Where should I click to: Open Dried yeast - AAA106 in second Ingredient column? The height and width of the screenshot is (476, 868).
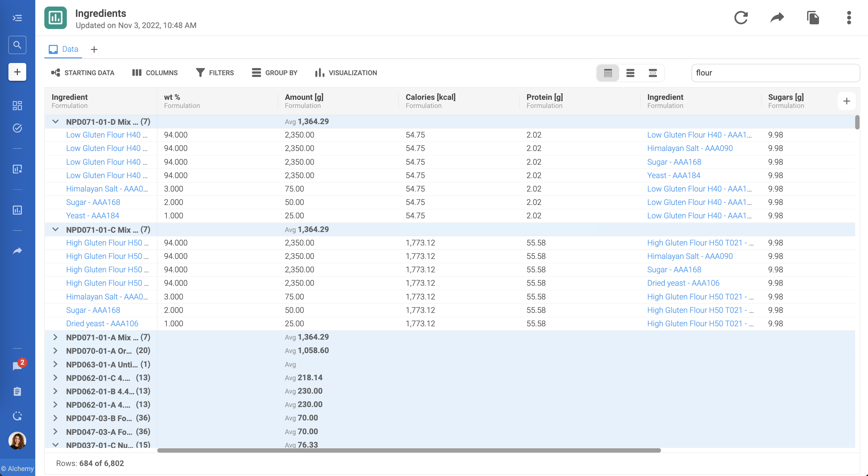coord(683,283)
